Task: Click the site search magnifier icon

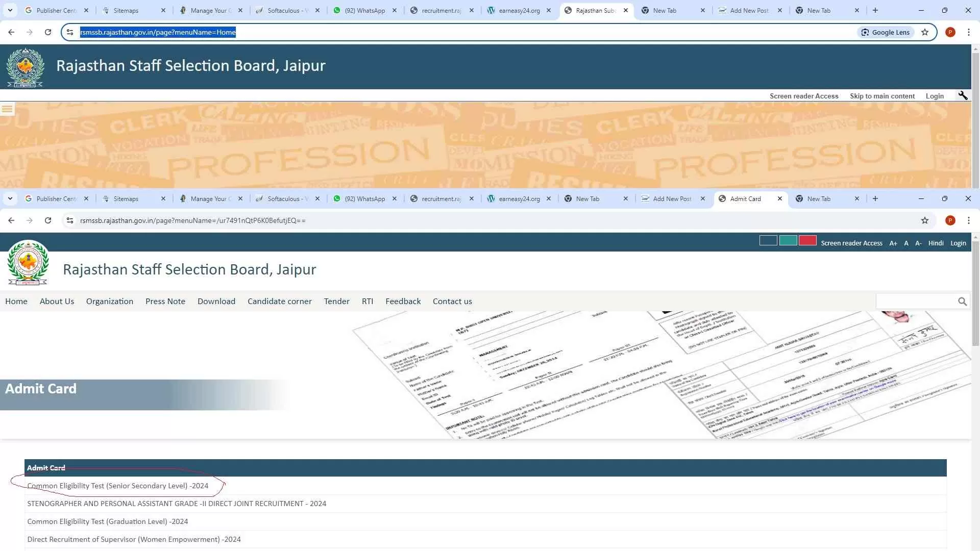Action: click(x=962, y=302)
